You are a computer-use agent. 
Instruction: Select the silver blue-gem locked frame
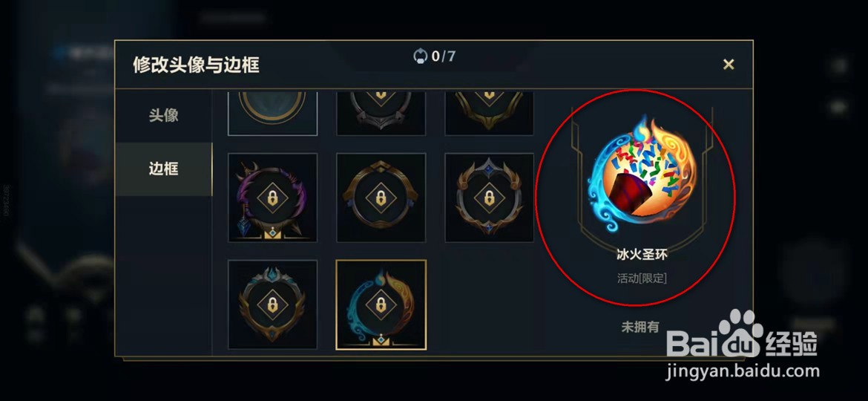tap(490, 198)
